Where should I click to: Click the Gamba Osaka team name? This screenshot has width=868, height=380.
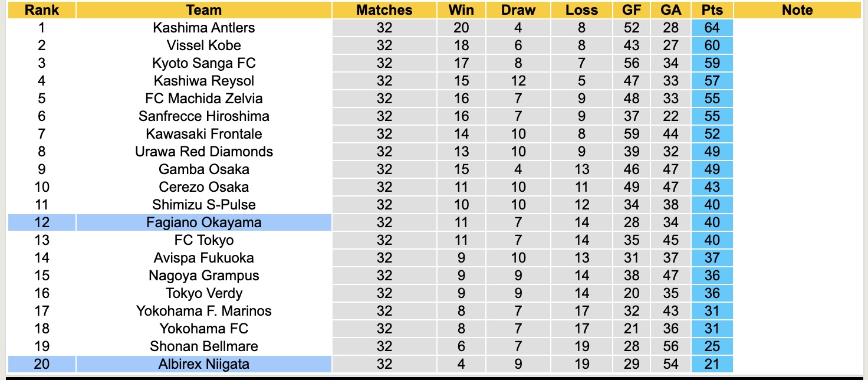(203, 169)
